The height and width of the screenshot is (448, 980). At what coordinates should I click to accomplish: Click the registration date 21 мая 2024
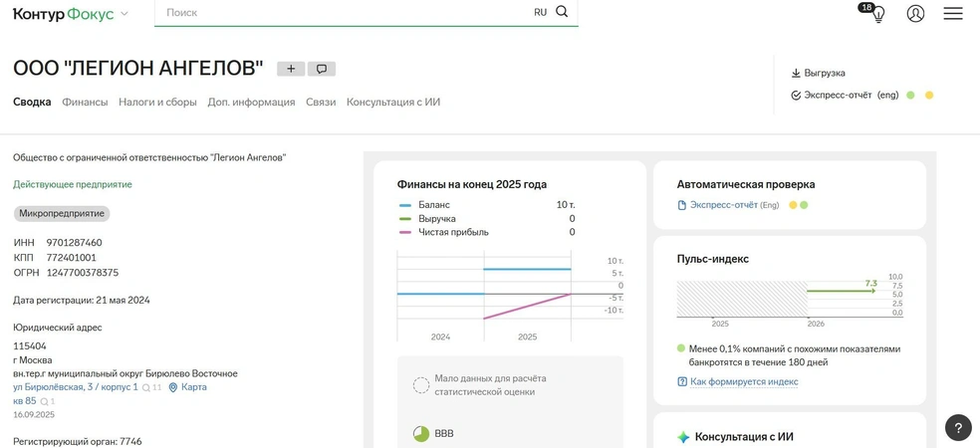[x=122, y=300]
